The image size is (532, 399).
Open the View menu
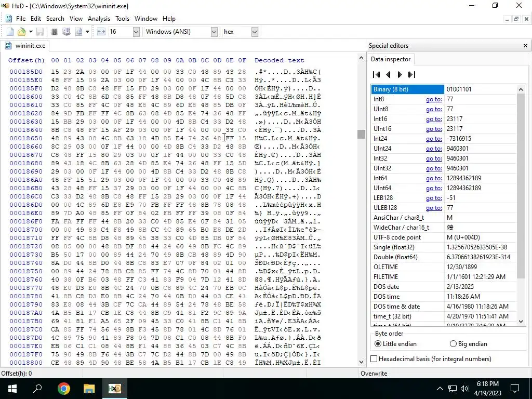[76, 19]
